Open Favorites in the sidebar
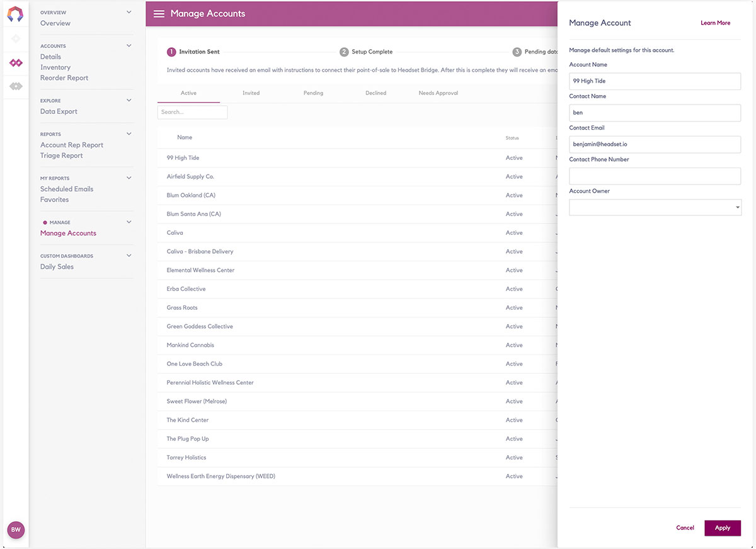 [x=54, y=200]
